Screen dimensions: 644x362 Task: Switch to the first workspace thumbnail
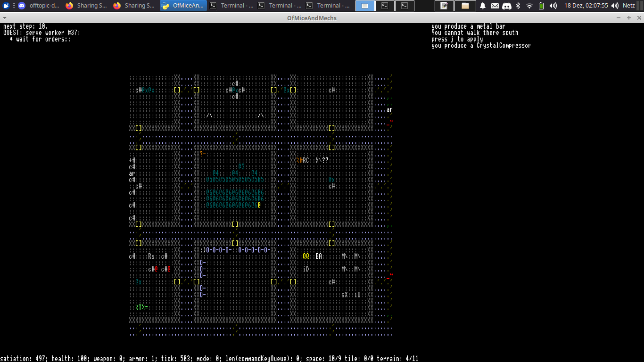365,6
